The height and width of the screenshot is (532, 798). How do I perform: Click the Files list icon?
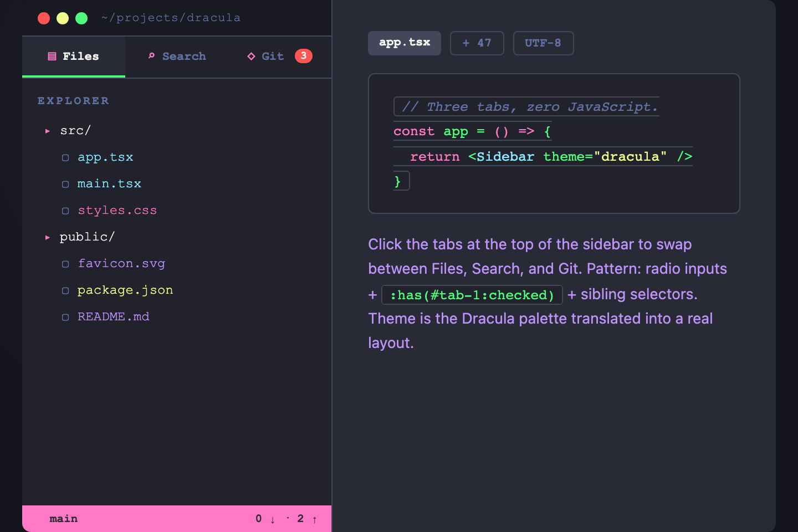[52, 57]
